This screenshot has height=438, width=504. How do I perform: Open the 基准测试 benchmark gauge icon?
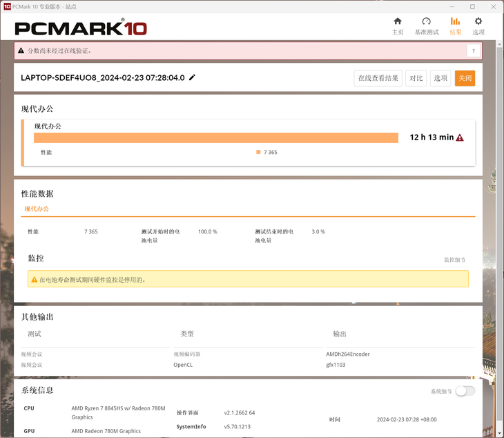426,21
